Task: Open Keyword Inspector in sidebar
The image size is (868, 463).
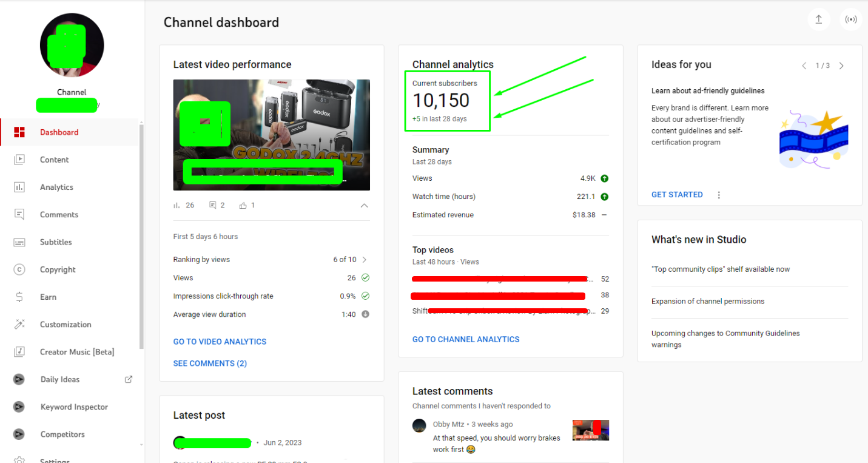Action: (74, 407)
